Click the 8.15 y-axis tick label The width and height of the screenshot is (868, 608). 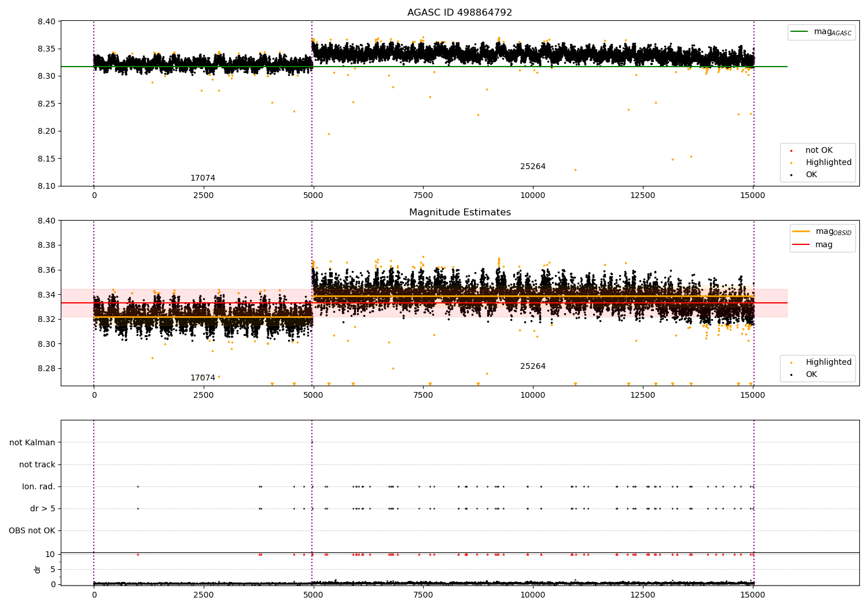click(x=46, y=159)
